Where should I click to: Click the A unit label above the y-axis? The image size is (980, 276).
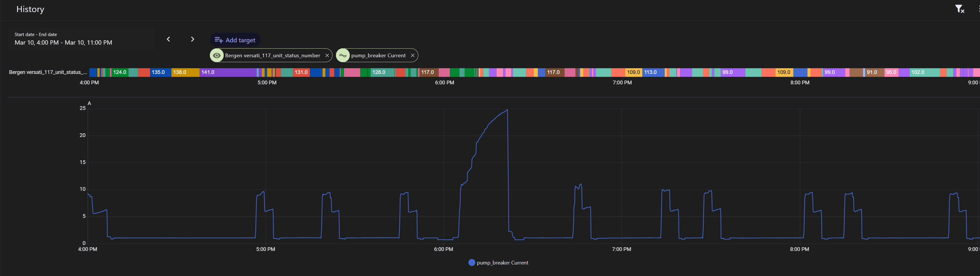pos(90,103)
